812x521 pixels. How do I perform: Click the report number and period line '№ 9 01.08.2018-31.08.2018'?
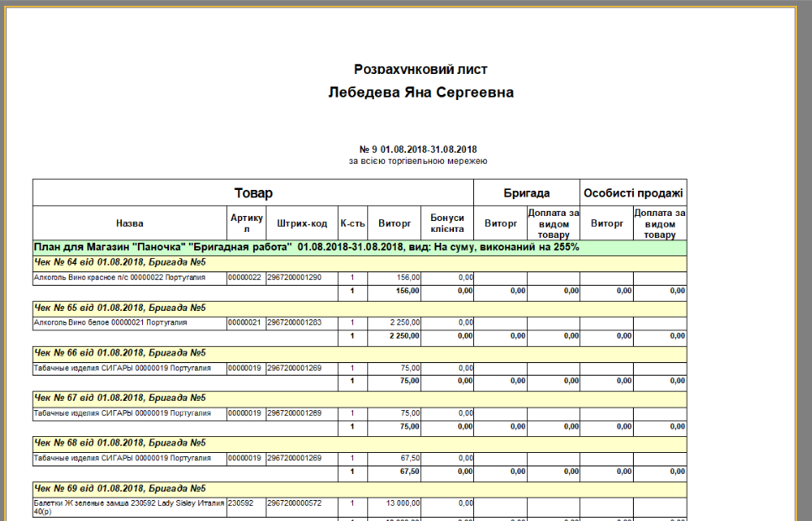tap(418, 150)
